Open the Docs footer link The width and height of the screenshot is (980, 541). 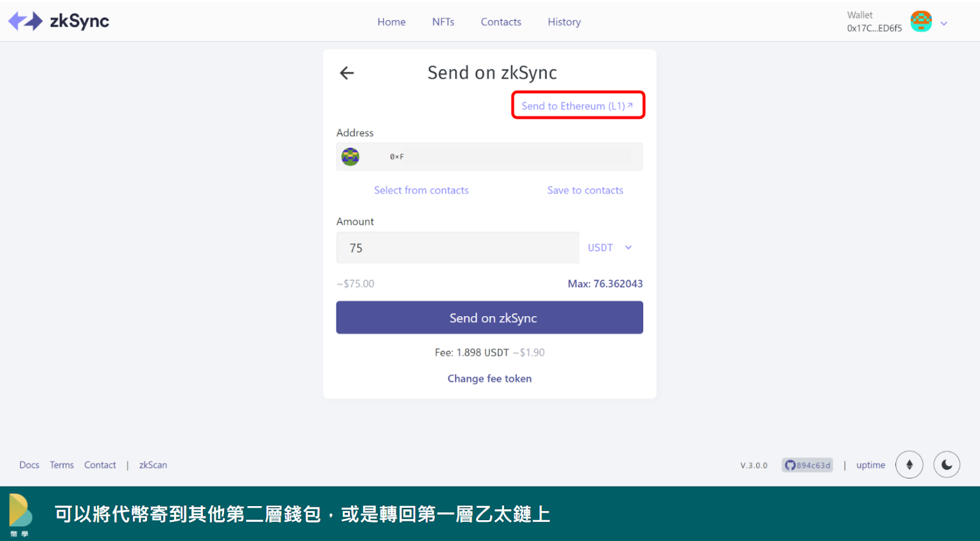tap(29, 465)
